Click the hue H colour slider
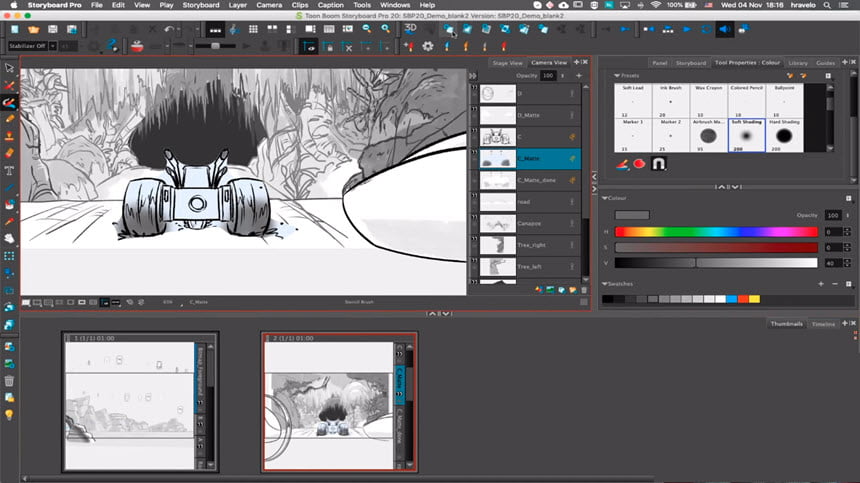This screenshot has width=860, height=483. (x=716, y=232)
